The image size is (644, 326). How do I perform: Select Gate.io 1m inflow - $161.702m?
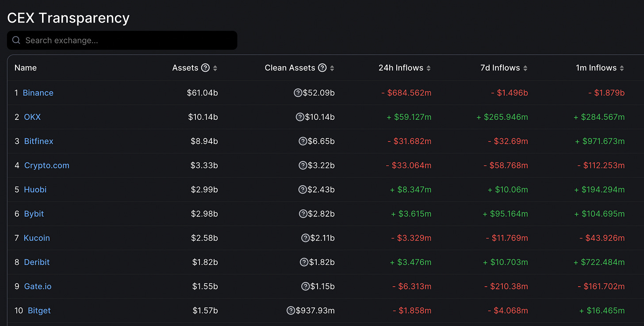coord(601,286)
